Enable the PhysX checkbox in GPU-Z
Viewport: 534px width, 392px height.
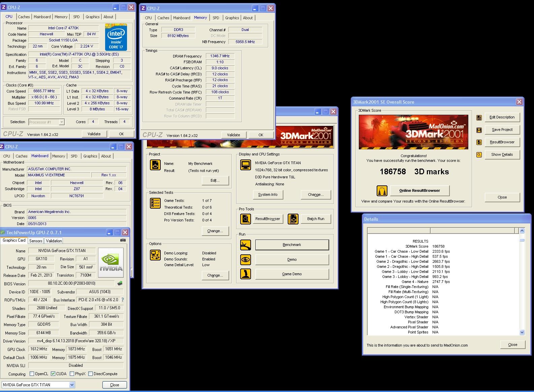(x=72, y=374)
